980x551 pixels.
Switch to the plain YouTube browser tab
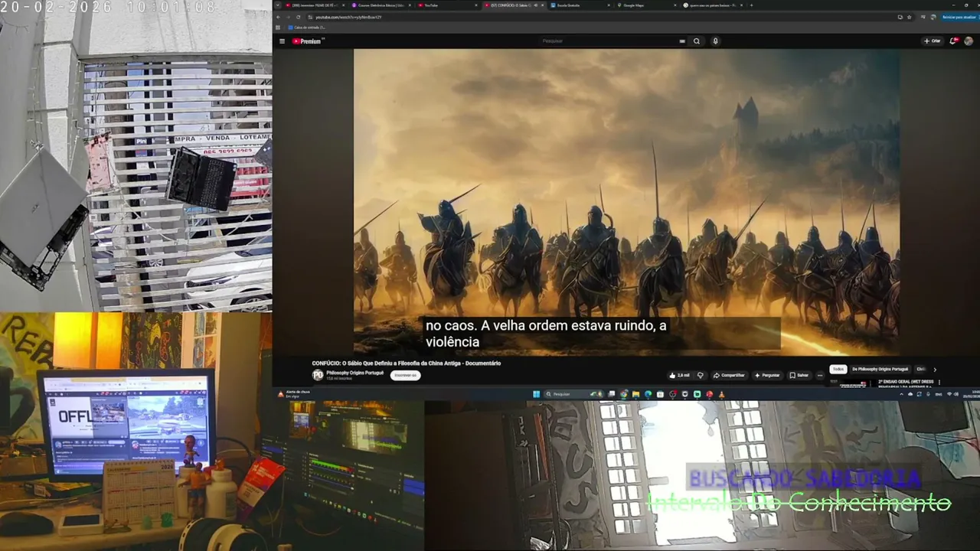click(x=447, y=5)
